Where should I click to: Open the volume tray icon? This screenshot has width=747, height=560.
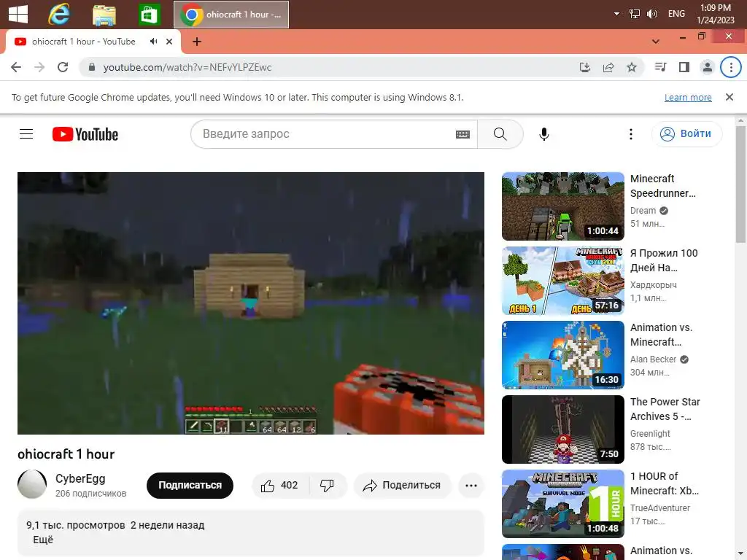click(x=651, y=14)
